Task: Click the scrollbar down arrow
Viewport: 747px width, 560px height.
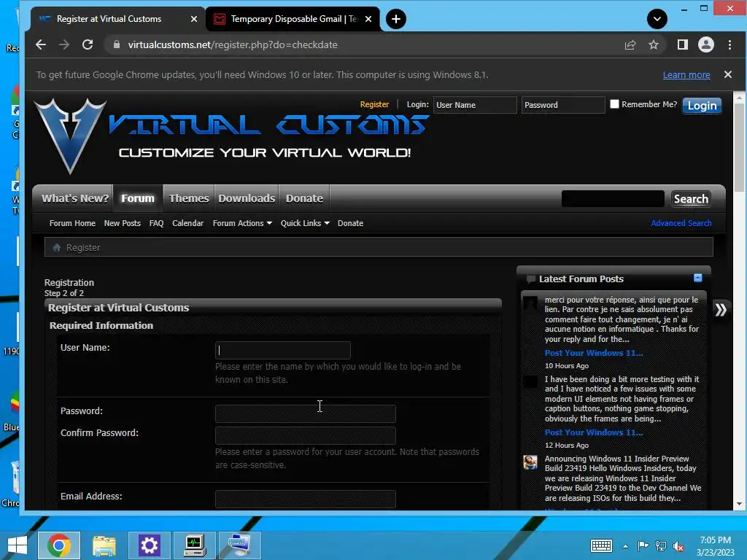Action: tap(739, 504)
